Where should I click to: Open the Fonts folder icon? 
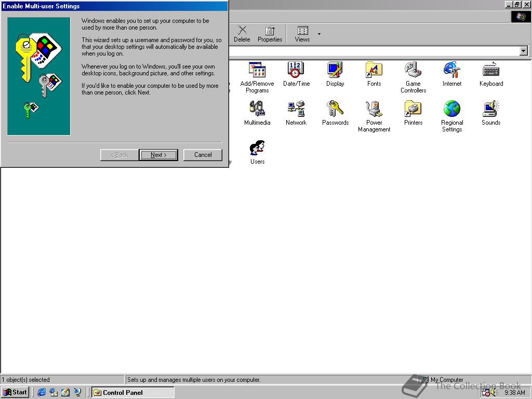point(374,74)
